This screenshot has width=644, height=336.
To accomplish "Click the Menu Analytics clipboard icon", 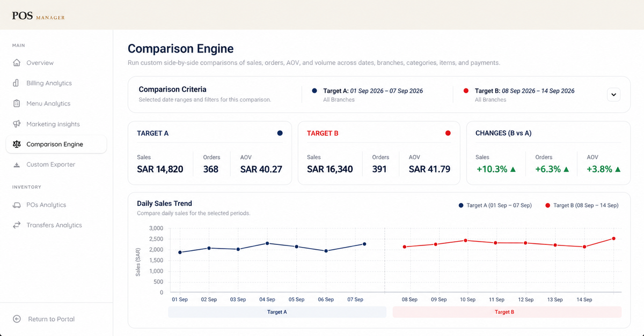I will tap(17, 103).
